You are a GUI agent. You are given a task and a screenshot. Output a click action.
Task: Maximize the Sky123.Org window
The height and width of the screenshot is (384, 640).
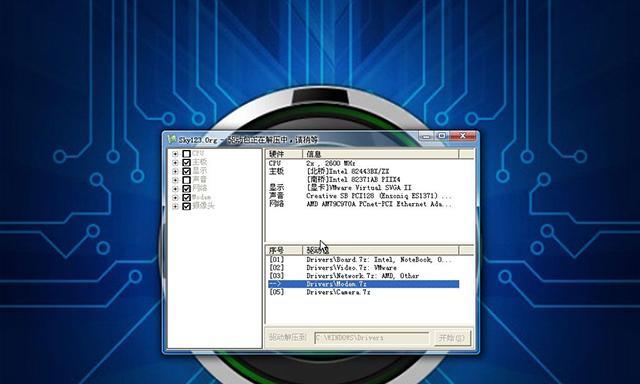(441, 136)
